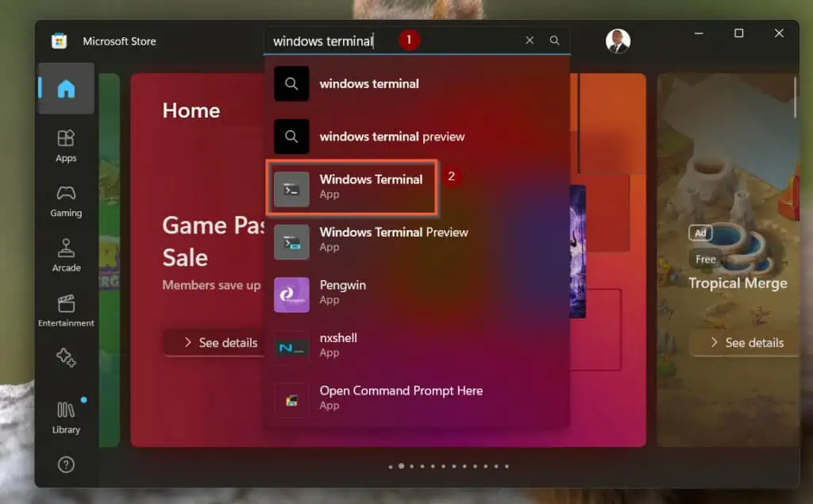This screenshot has height=504, width=813.
Task: Click the search magnifier button
Action: click(x=554, y=40)
